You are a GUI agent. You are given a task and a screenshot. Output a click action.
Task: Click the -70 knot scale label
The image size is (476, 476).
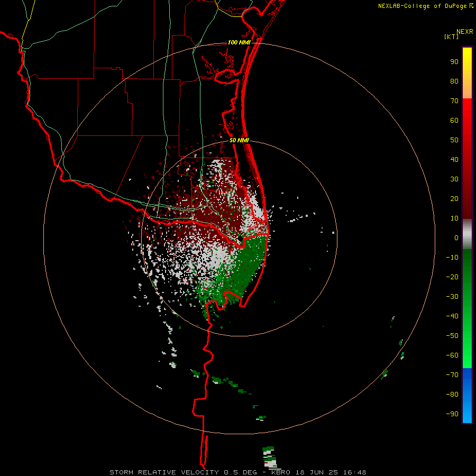[x=452, y=375]
